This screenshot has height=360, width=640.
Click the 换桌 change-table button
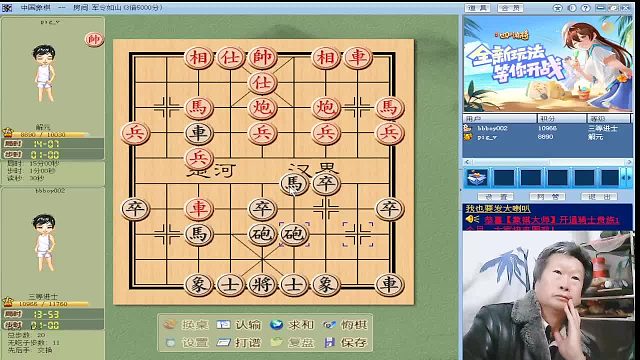coord(186,325)
